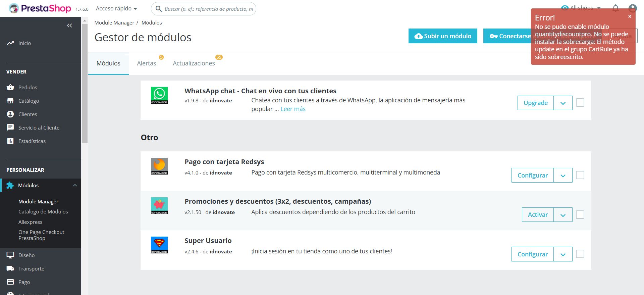Click the Estadísticas chart icon
The width and height of the screenshot is (644, 295).
click(10, 141)
